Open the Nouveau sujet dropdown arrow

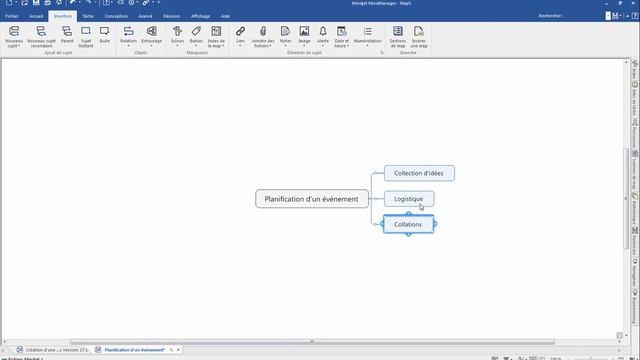click(x=18, y=46)
